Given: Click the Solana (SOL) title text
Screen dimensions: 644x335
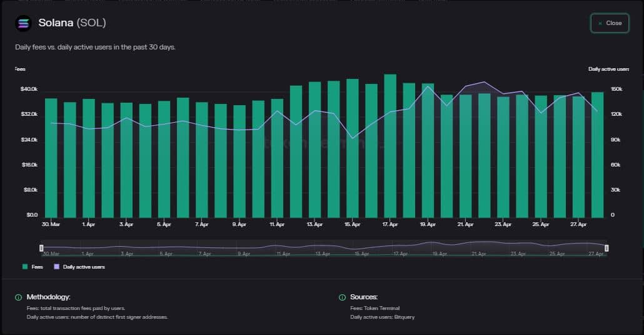Looking at the screenshot, I should [72, 23].
